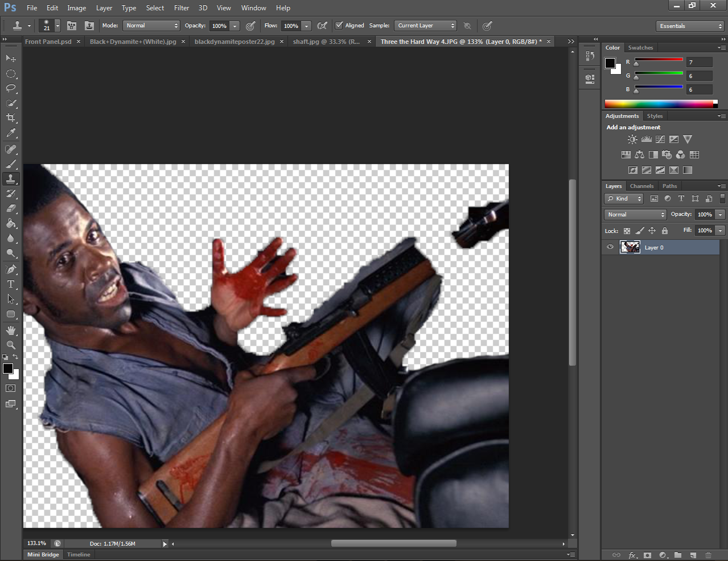Viewport: 728px width, 561px height.
Task: Open the Timeline panel tab
Action: click(x=79, y=555)
